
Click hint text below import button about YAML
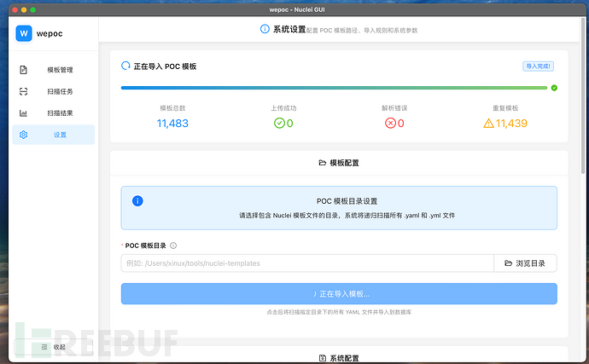(x=339, y=312)
